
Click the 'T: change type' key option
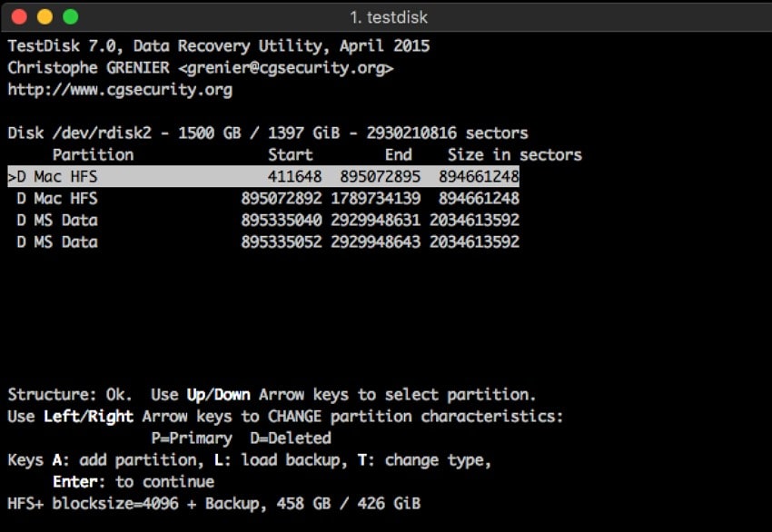click(430, 459)
